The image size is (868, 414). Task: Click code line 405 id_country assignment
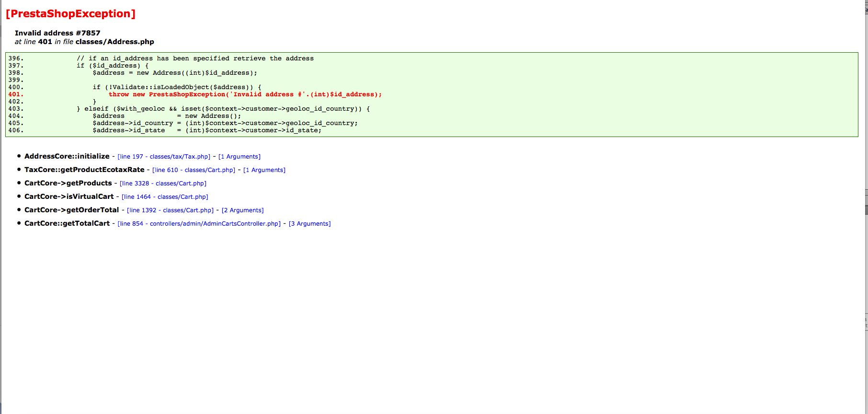pyautogui.click(x=225, y=123)
